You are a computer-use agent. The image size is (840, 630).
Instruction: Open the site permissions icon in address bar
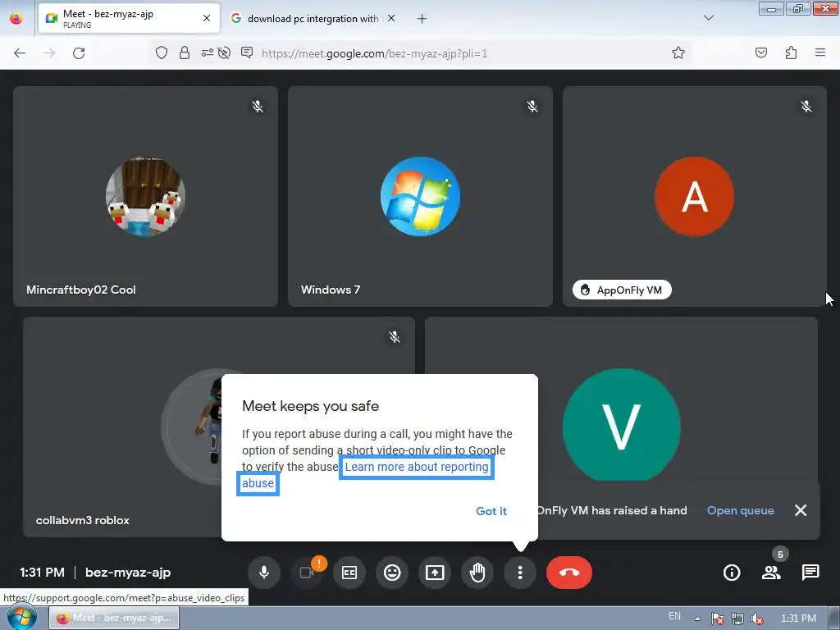click(207, 52)
